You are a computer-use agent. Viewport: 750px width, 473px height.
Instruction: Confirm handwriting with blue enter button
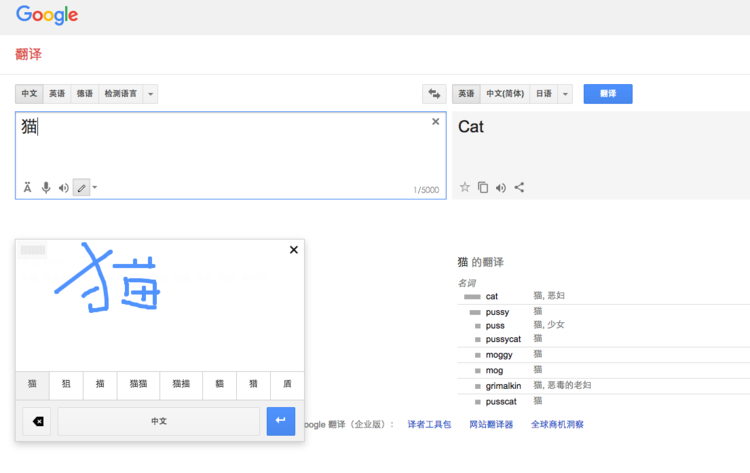point(281,421)
